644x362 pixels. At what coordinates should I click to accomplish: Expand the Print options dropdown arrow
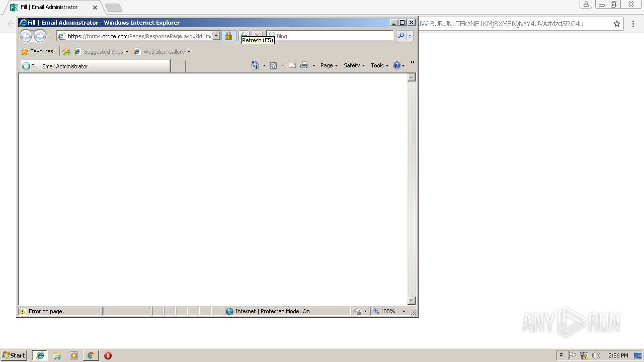[x=313, y=66]
